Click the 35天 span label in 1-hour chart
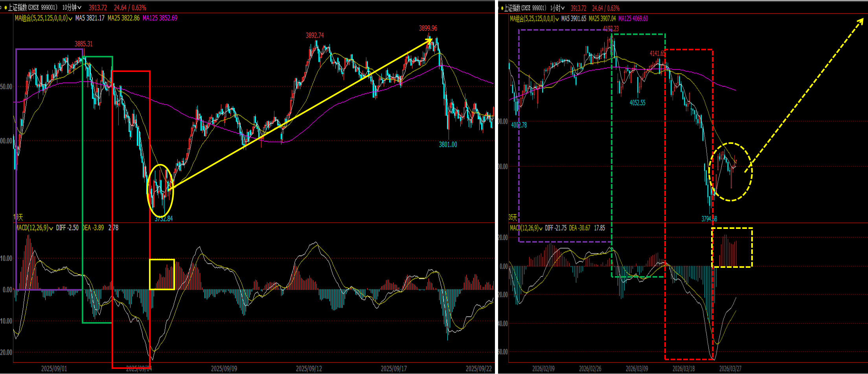868x374 pixels. (513, 217)
